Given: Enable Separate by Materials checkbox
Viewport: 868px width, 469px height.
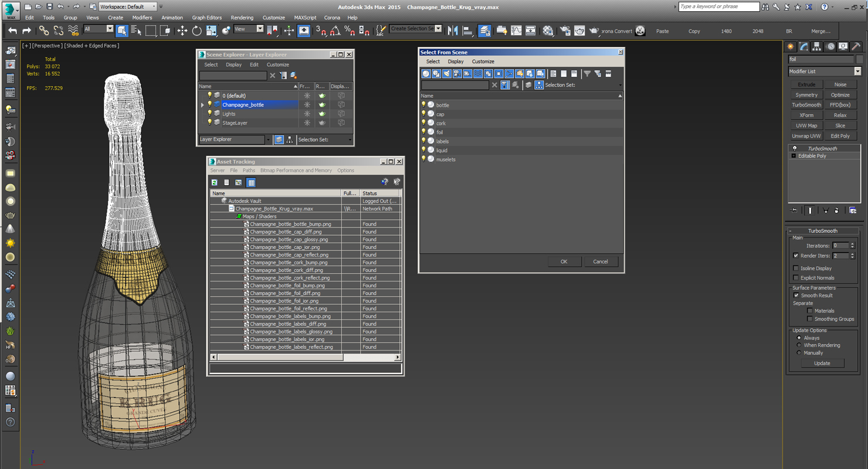Looking at the screenshot, I should point(810,311).
